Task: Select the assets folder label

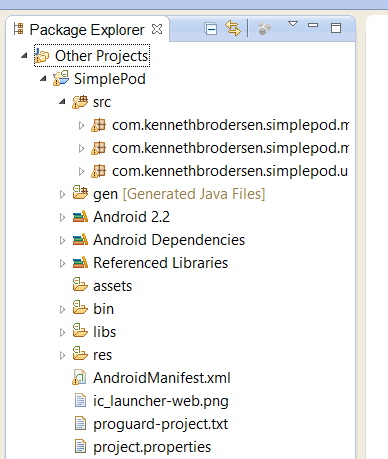Action: click(112, 286)
